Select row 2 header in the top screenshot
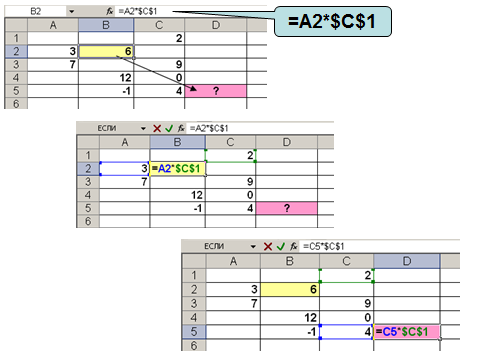480x360 pixels. point(16,51)
